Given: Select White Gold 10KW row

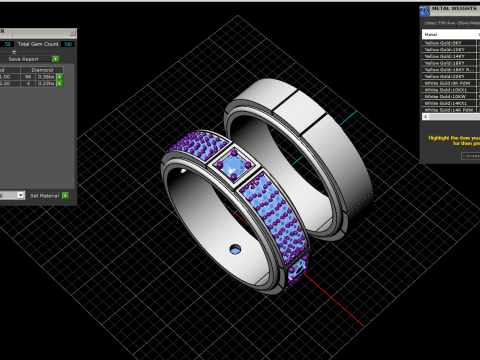Looking at the screenshot, I should 449,97.
